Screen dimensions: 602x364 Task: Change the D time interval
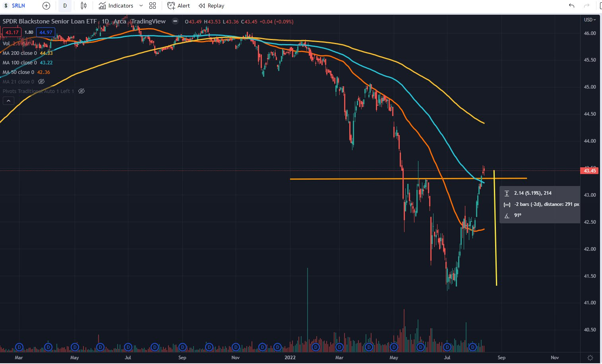[x=65, y=6]
